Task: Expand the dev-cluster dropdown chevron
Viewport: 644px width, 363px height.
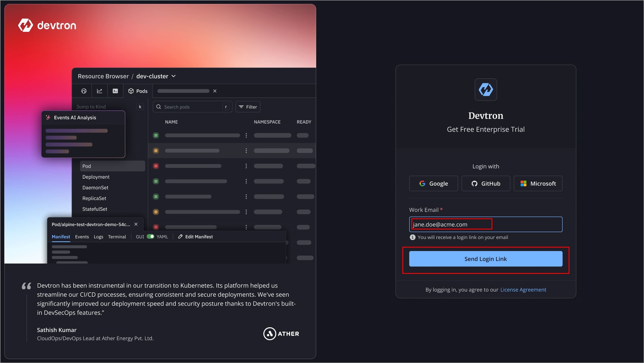Action: [174, 76]
